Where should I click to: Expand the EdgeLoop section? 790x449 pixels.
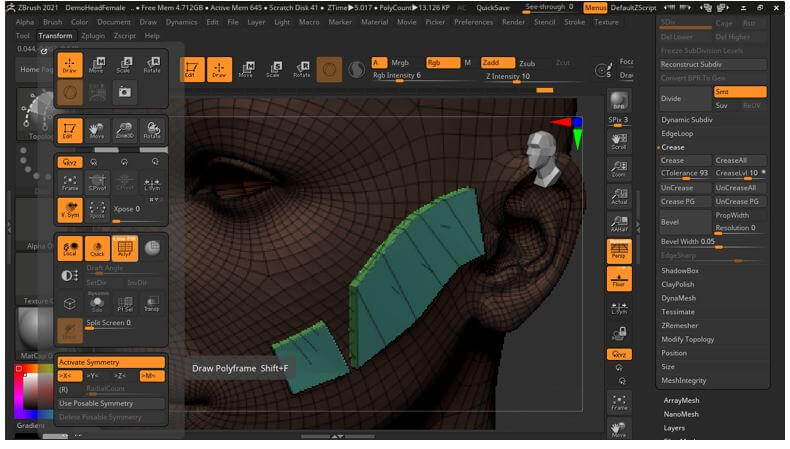(x=677, y=134)
